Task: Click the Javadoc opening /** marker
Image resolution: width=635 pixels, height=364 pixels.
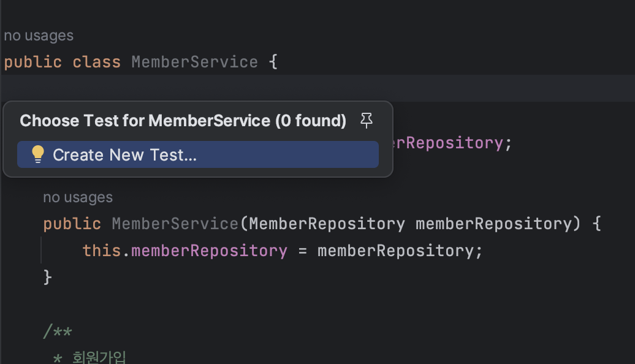Action: point(58,332)
